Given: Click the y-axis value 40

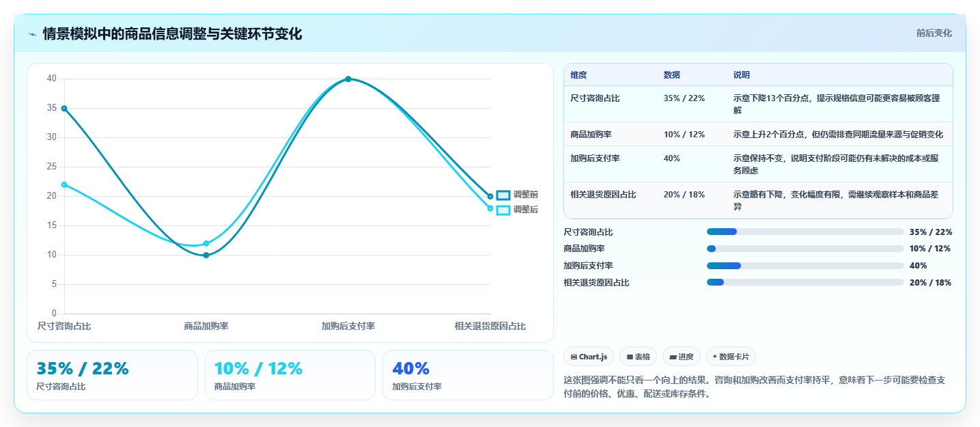Looking at the screenshot, I should pyautogui.click(x=52, y=79).
